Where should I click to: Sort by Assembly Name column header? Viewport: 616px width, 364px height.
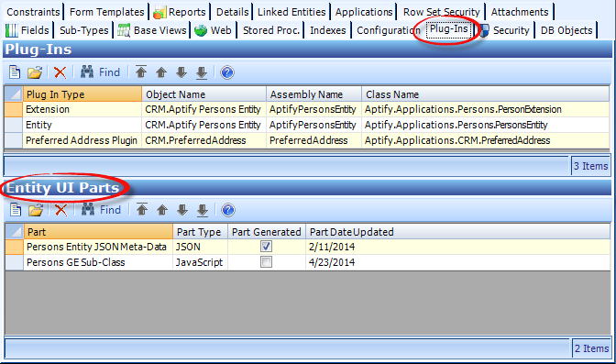[x=313, y=94]
